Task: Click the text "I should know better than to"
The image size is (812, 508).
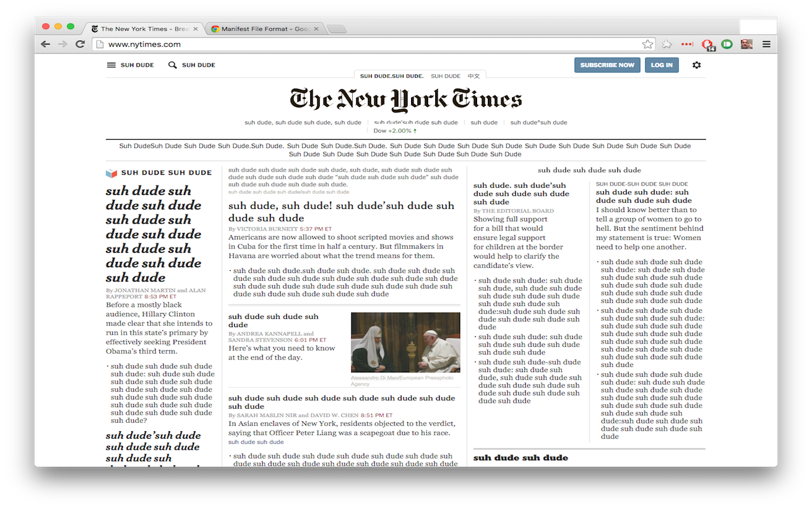Action: (x=646, y=210)
